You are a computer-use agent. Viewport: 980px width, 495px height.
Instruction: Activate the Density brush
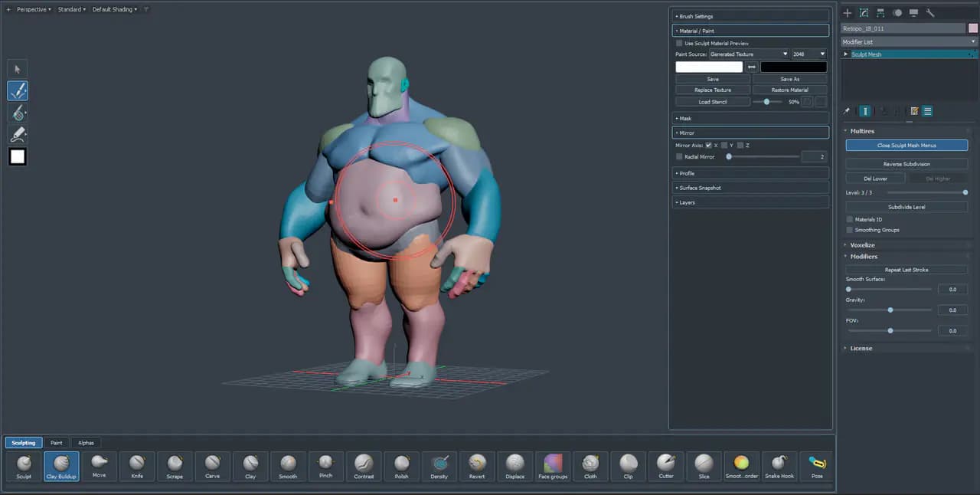pyautogui.click(x=439, y=466)
